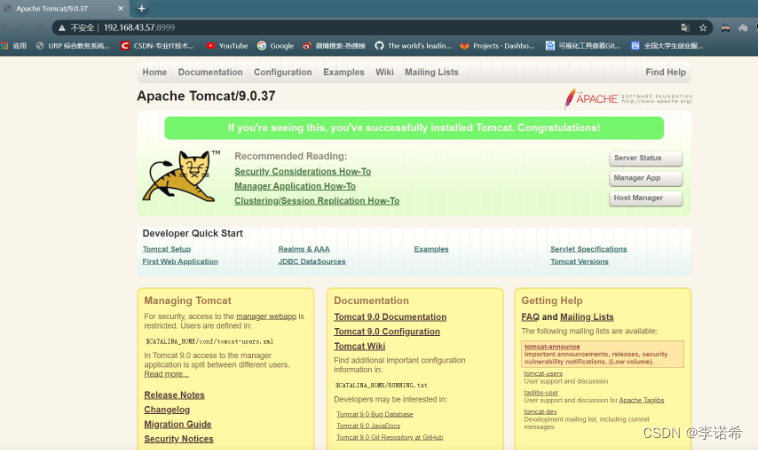Open Tomcat 9.0 Configuration link

pos(387,332)
